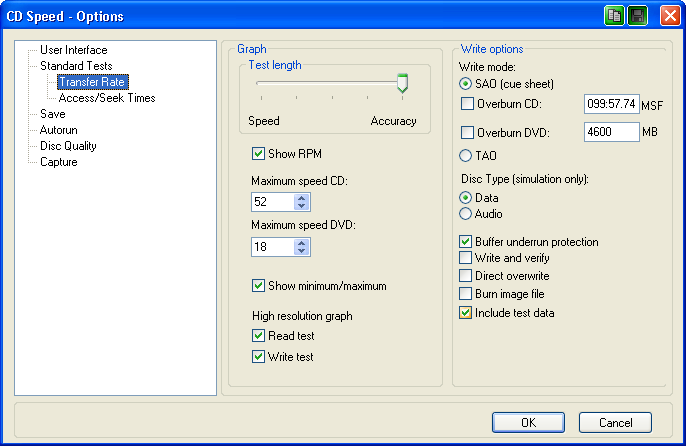The height and width of the screenshot is (446, 686).
Task: Close the Options dialog with X
Action: [664, 16]
